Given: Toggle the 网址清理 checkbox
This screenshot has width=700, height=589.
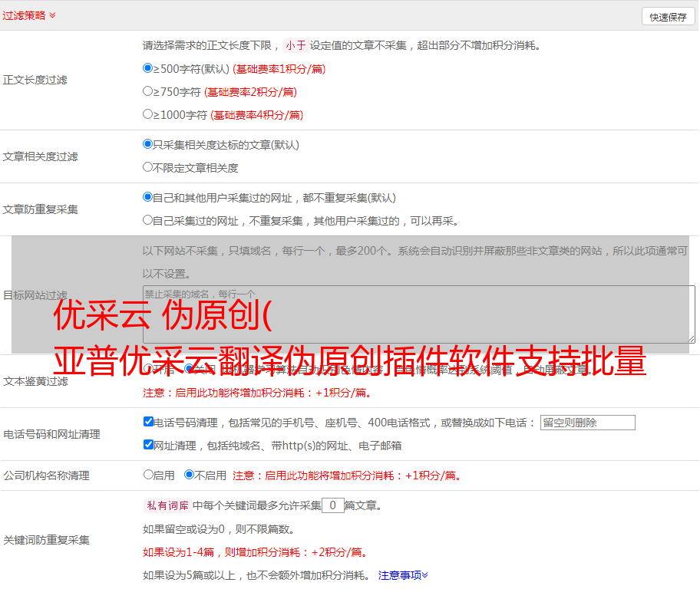Looking at the screenshot, I should click(149, 444).
